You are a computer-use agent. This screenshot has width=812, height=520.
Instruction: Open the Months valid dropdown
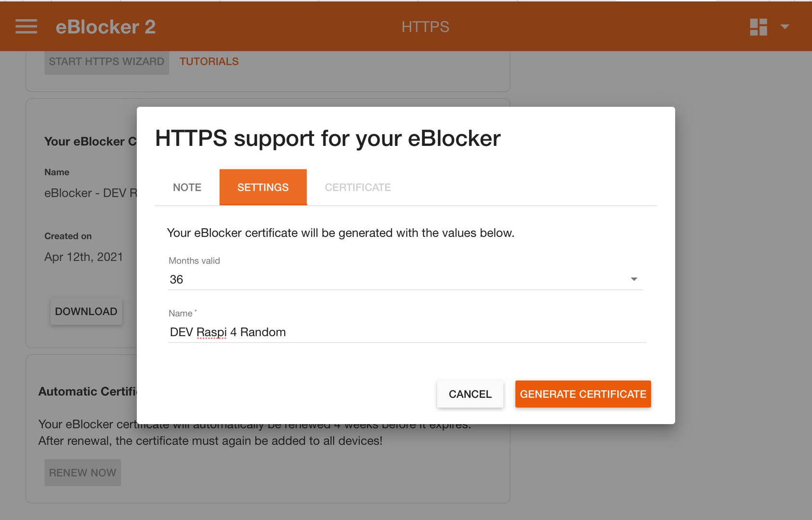pyautogui.click(x=406, y=279)
